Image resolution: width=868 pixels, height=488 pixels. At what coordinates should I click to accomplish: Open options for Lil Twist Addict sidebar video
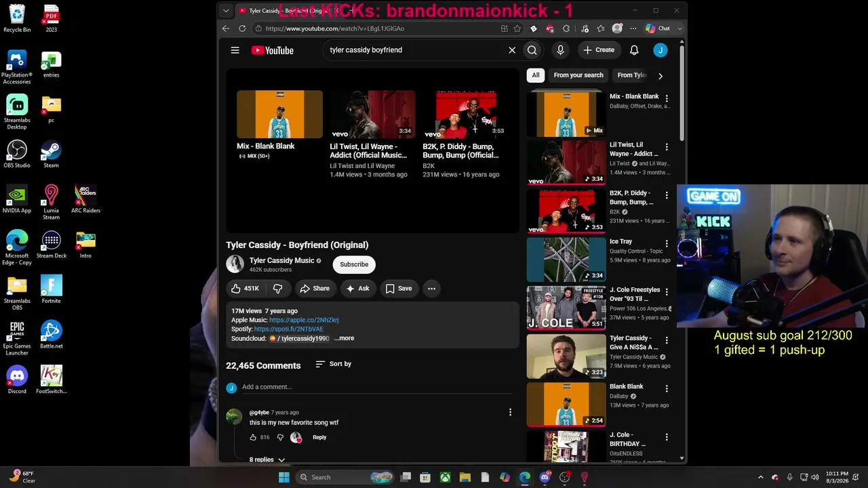pyautogui.click(x=667, y=146)
